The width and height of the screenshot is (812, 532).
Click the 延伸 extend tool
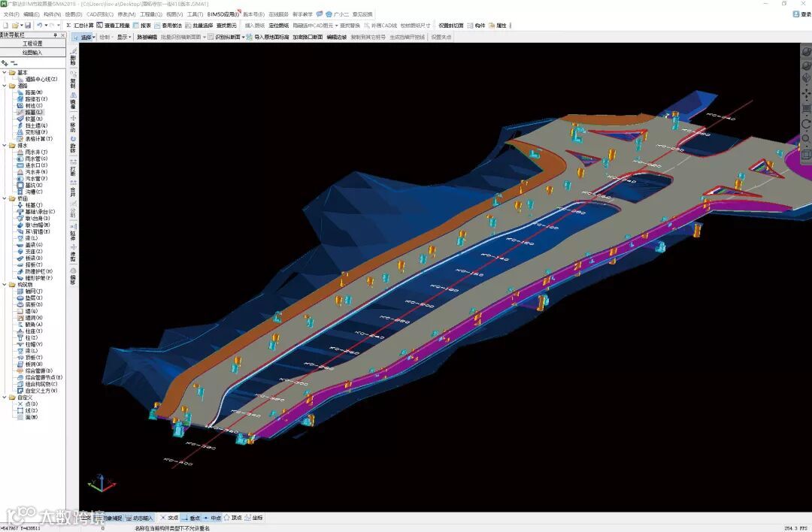pos(73,232)
